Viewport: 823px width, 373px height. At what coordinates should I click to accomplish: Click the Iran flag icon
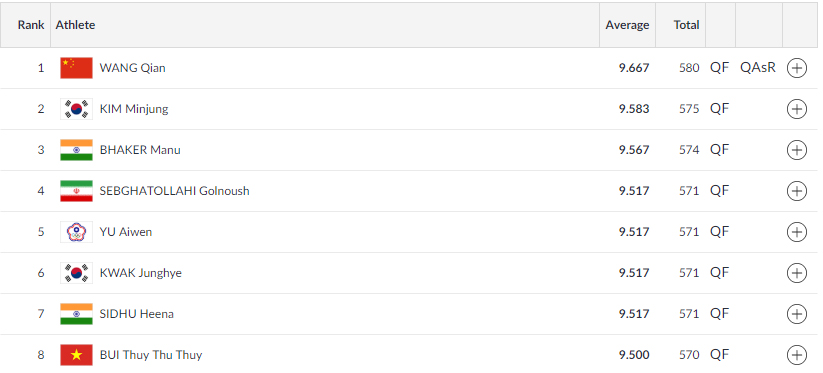77,191
